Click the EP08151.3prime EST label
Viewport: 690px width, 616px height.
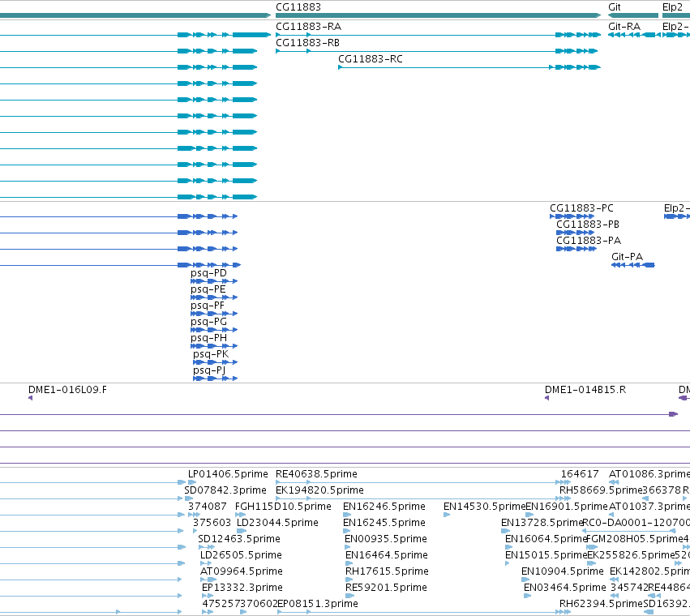(x=318, y=604)
